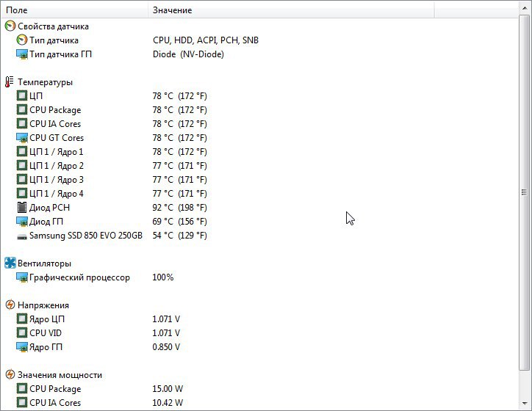532x411 pixels.
Task: Click the scrollbar down arrow
Action: pyautogui.click(x=525, y=403)
